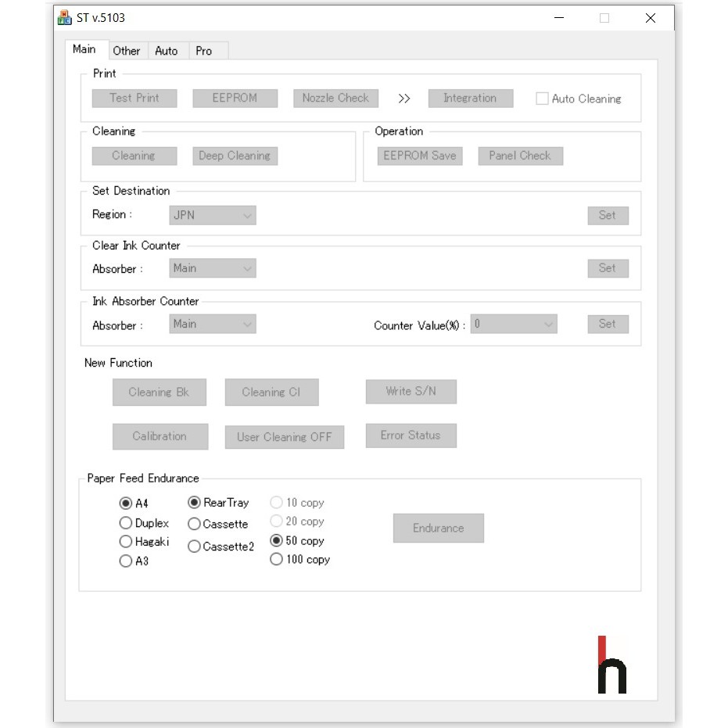Select the 100 copy option
The width and height of the screenshot is (728, 728).
[x=276, y=559]
